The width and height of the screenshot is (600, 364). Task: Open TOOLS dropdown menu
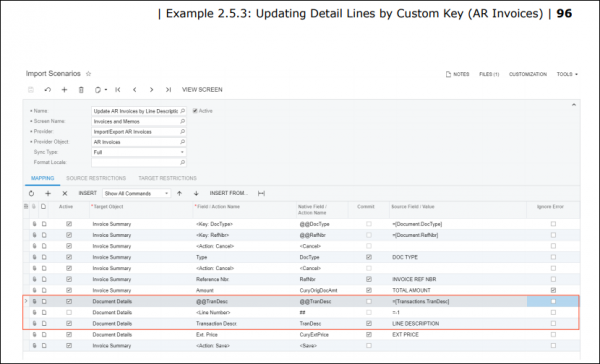tap(567, 74)
